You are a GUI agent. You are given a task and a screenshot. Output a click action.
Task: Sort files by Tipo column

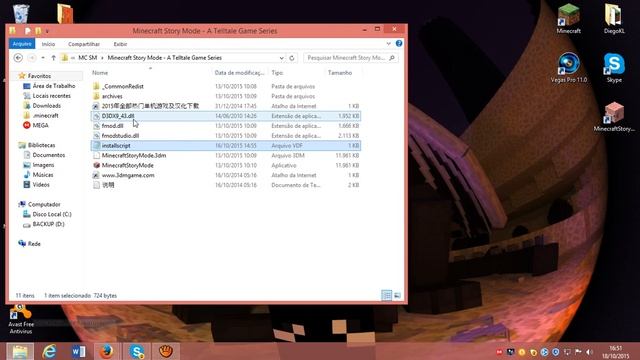[277, 73]
